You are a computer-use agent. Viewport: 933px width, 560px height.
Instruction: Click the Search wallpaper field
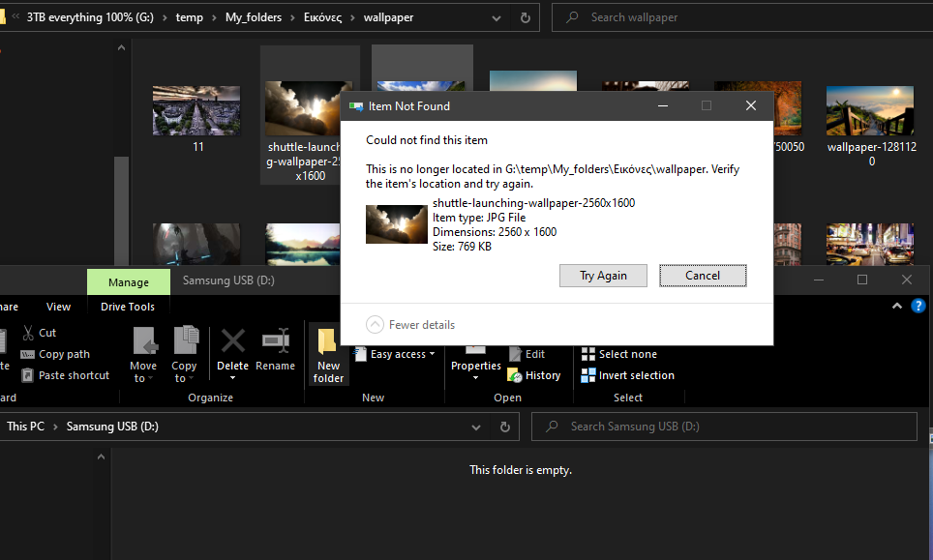pyautogui.click(x=742, y=17)
